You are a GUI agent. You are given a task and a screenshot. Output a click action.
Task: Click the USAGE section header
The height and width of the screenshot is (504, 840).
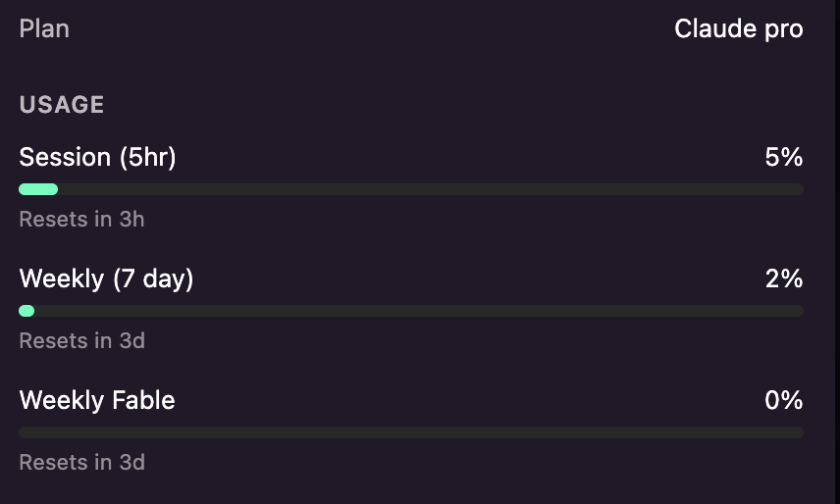[x=62, y=104]
